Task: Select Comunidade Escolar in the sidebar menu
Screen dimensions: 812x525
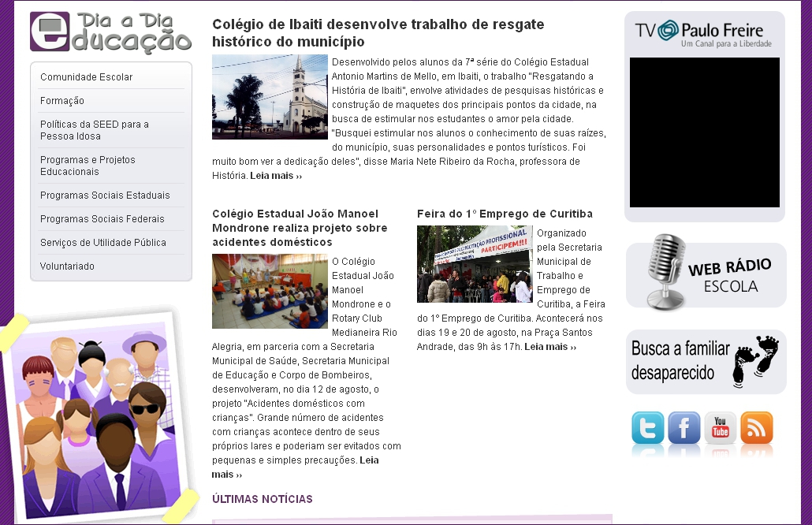Action: 87,77
